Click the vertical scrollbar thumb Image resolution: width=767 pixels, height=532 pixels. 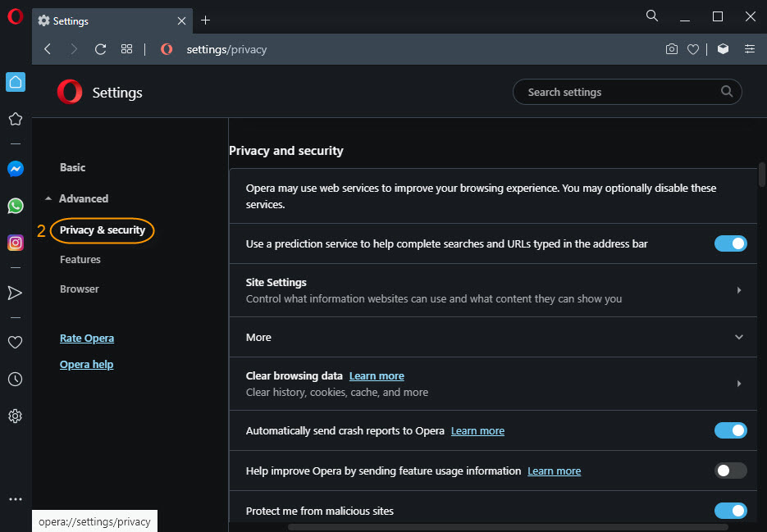point(762,175)
